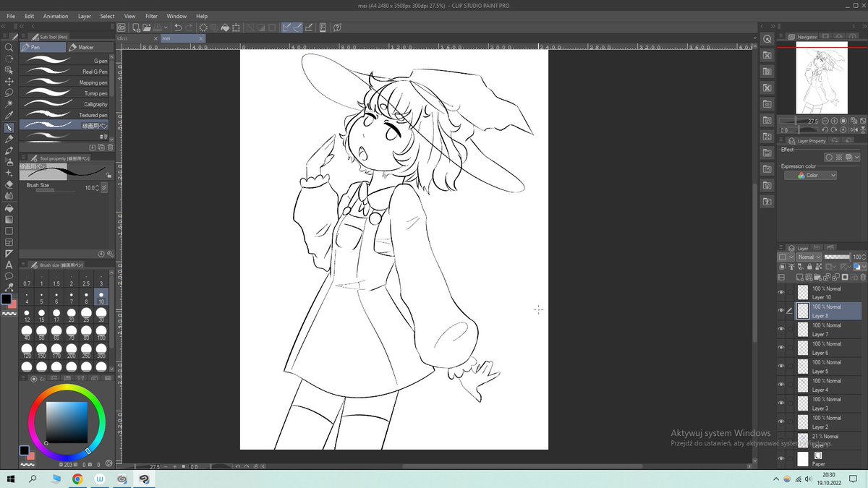Select the Move layer tool

pyautogui.click(x=9, y=82)
